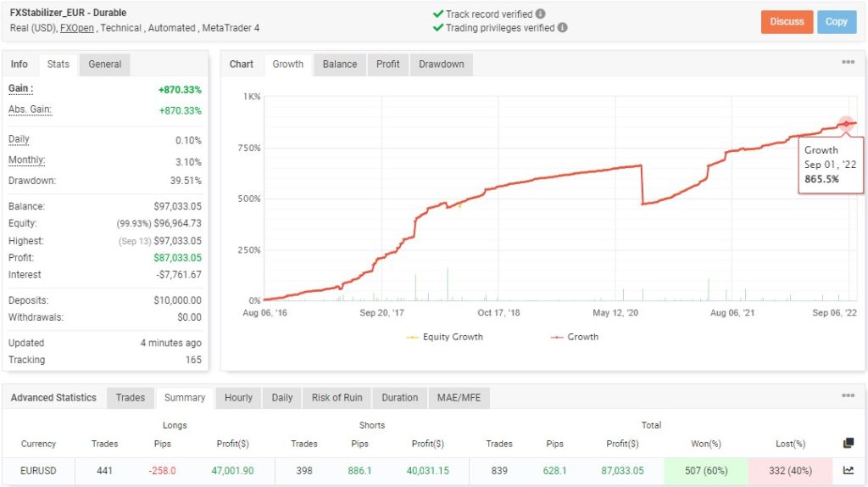Select the Summary tab
Screen dimensions: 868x487
pyautogui.click(x=185, y=398)
